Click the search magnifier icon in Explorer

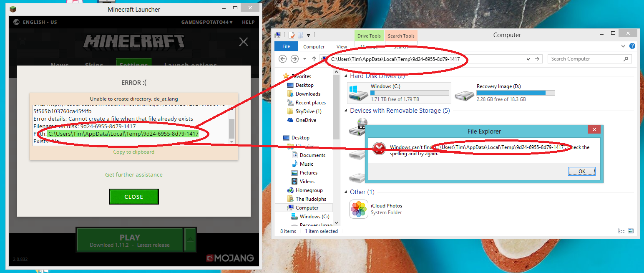(626, 59)
